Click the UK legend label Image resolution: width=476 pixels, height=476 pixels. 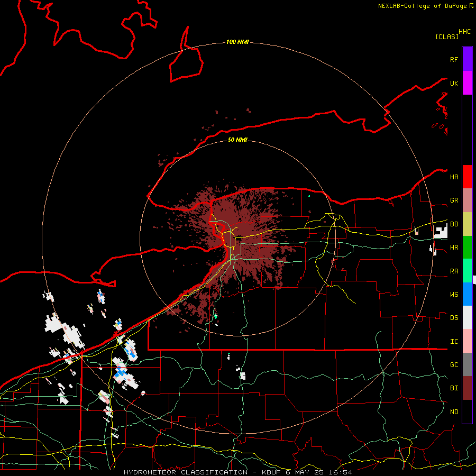pos(454,84)
